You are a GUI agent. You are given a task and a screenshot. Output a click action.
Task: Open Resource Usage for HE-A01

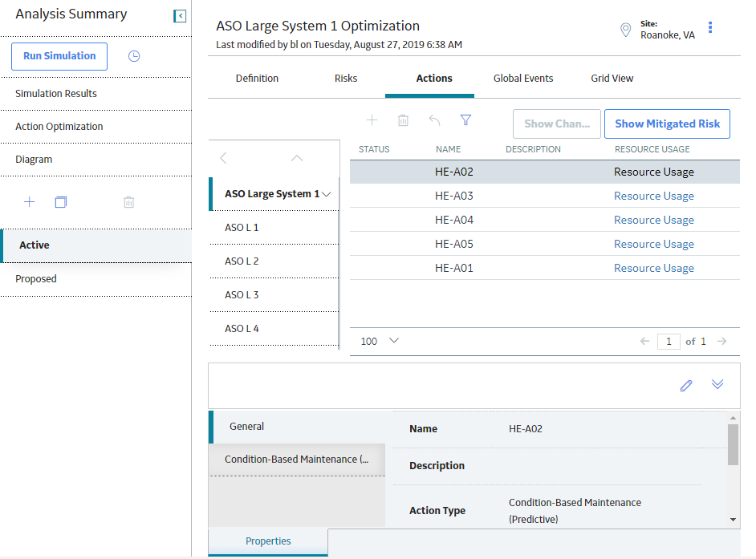pyautogui.click(x=654, y=269)
